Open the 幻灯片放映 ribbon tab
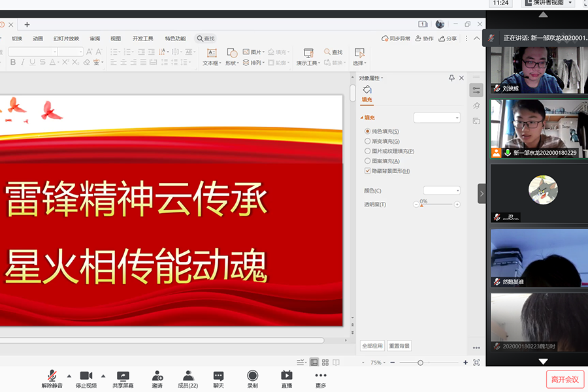The width and height of the screenshot is (588, 392). [66, 39]
